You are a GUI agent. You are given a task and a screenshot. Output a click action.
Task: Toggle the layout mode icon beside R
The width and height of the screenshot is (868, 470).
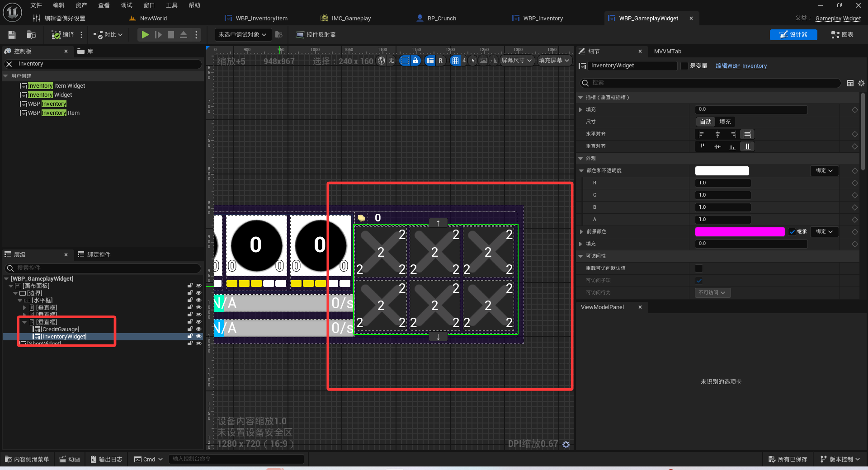(x=430, y=61)
